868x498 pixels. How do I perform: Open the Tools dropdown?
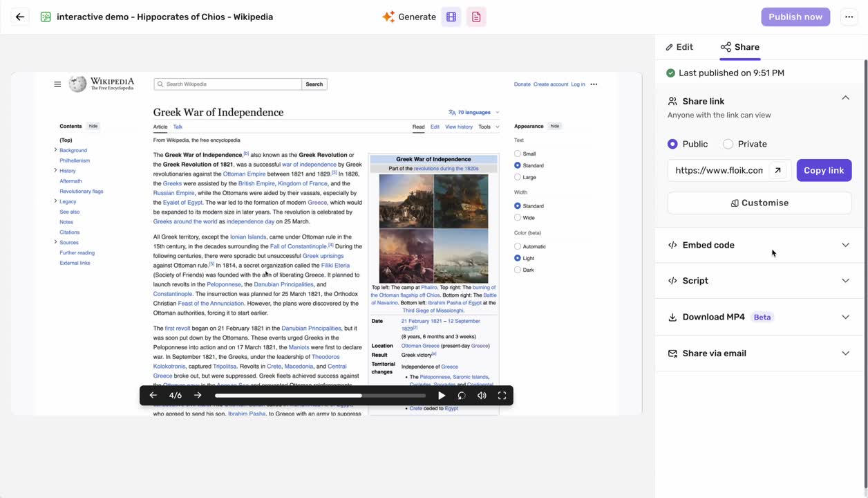(x=487, y=127)
